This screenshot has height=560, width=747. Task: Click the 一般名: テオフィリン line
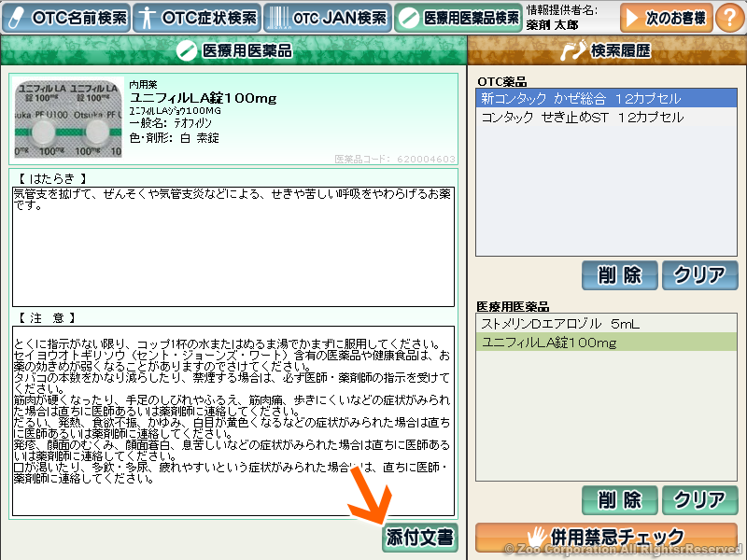171,123
